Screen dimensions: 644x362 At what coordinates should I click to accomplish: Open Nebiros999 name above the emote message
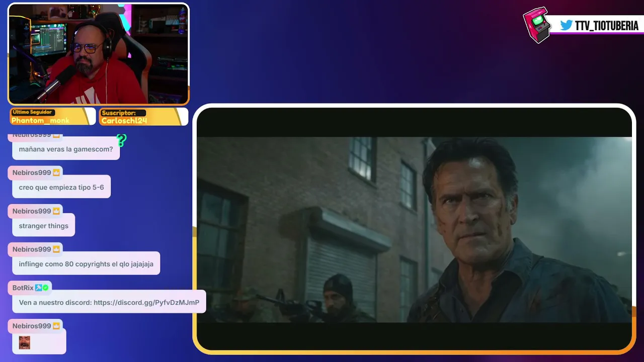click(32, 326)
